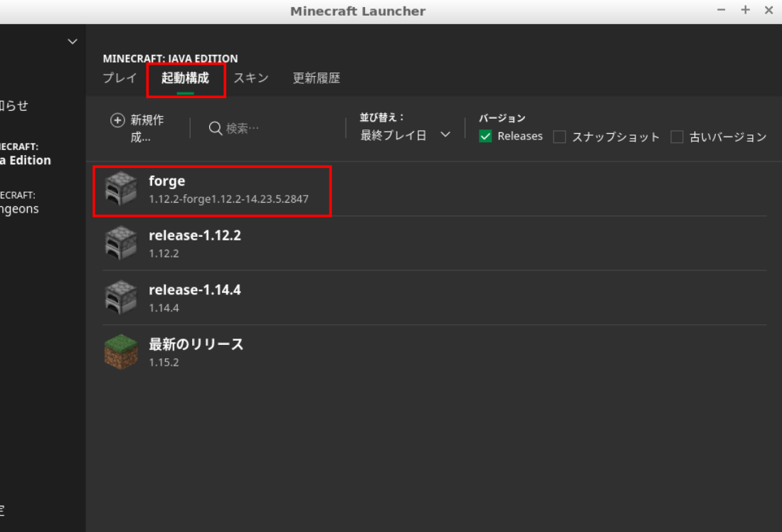
Task: Click the 新規作成 button label
Action: point(147,128)
